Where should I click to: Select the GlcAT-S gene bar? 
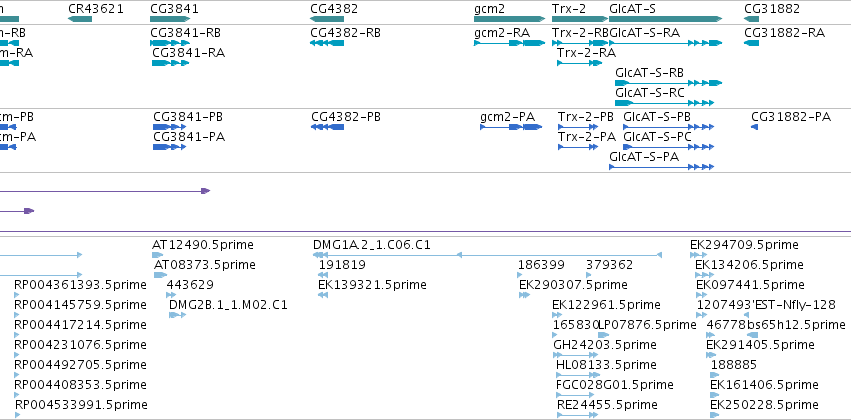[x=666, y=19]
